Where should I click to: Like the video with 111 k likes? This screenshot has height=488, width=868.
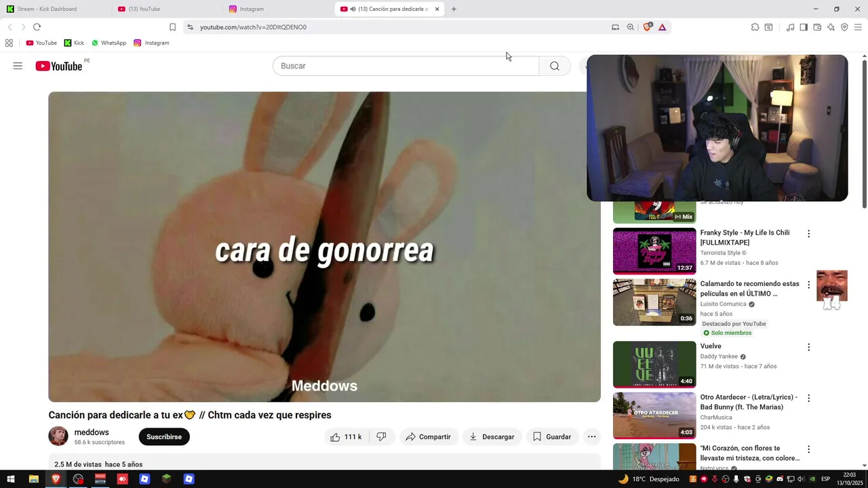(x=347, y=437)
